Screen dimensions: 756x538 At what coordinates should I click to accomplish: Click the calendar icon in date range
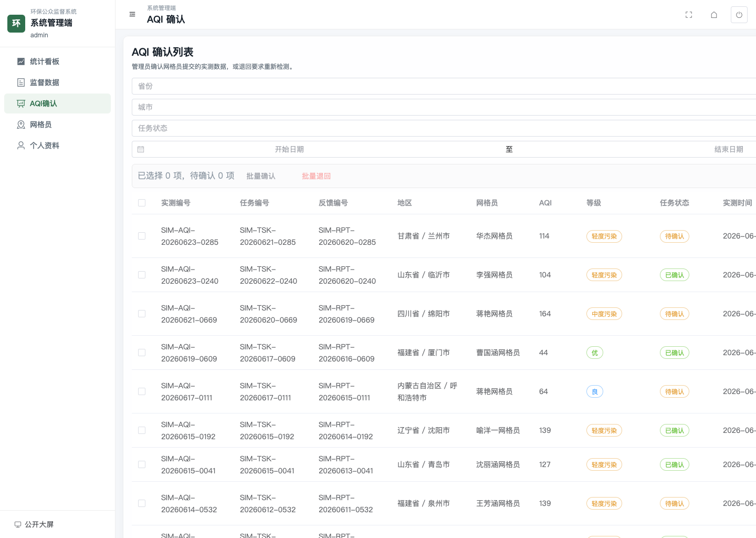pyautogui.click(x=141, y=149)
